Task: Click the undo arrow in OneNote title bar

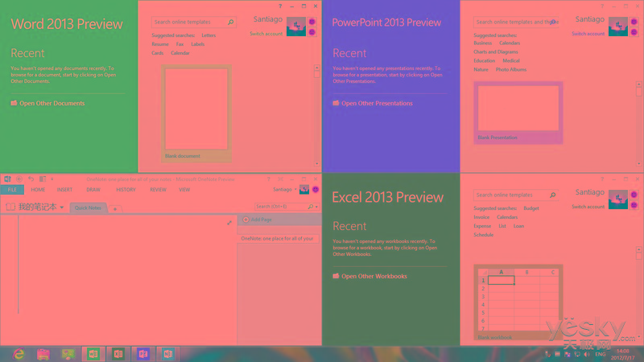Action: coord(31,179)
